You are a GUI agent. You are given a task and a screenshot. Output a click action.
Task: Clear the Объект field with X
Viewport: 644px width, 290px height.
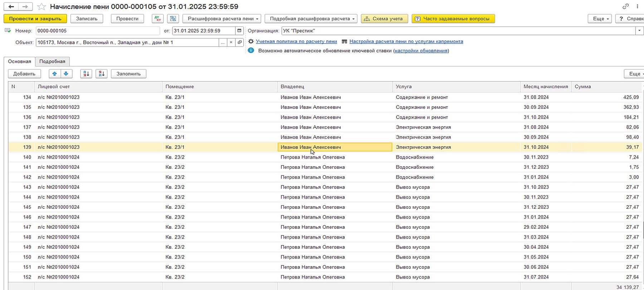pyautogui.click(x=231, y=43)
